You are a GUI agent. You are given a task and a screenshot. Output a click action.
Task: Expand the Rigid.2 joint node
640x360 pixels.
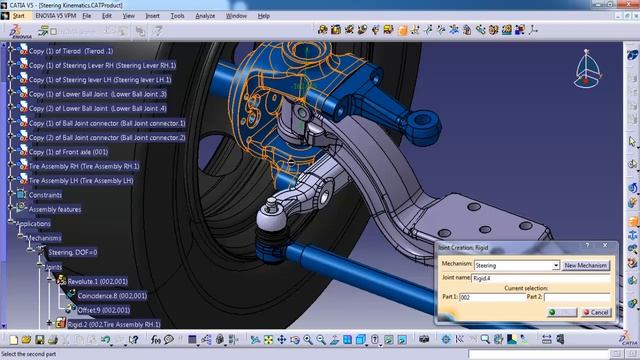pyautogui.click(x=49, y=323)
